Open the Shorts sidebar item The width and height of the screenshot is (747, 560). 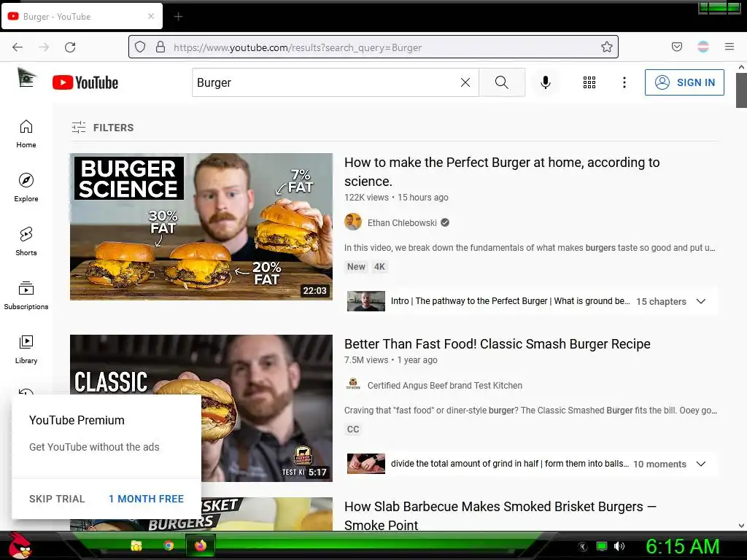[26, 241]
